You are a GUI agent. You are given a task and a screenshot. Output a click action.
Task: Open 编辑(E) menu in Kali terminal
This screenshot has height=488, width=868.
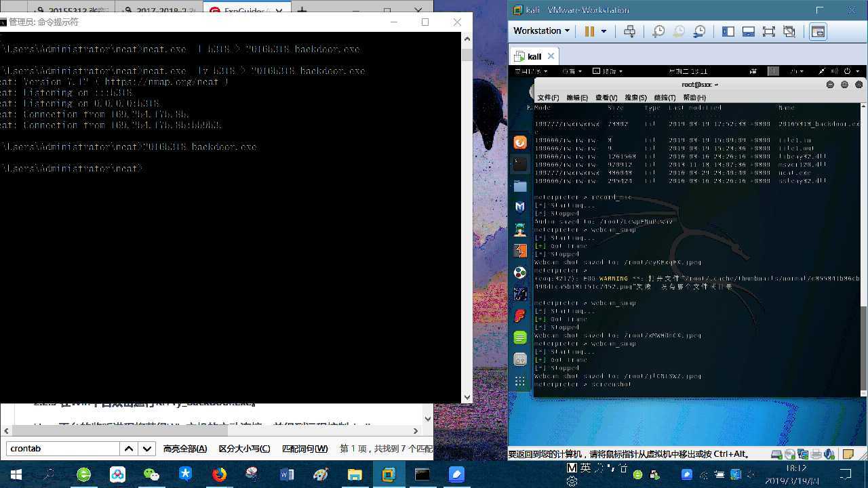577,98
